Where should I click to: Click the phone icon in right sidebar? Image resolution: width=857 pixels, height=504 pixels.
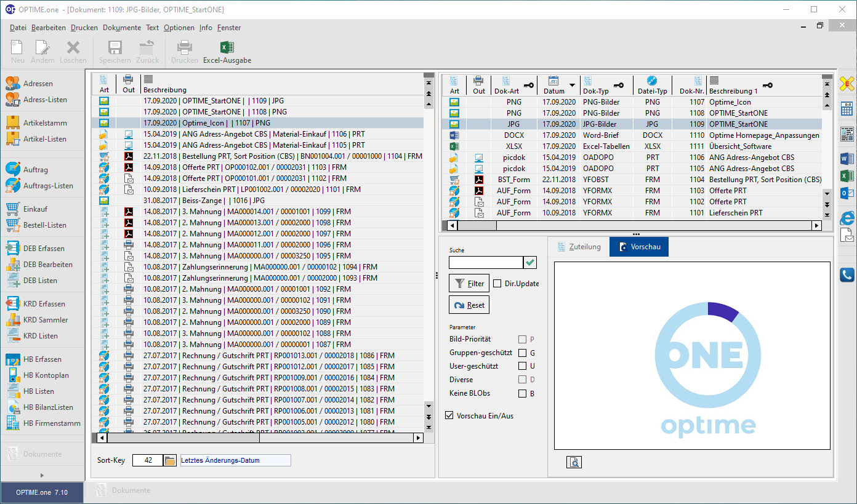[x=847, y=275]
